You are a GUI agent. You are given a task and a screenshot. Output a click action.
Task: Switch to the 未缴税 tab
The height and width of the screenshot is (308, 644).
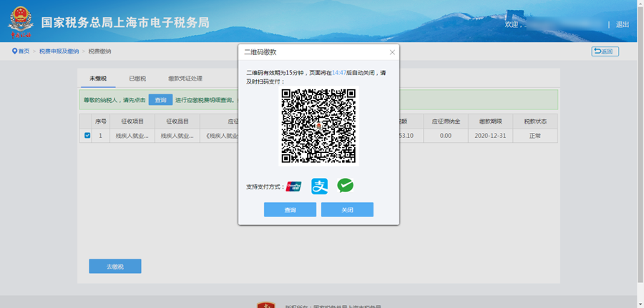click(97, 79)
